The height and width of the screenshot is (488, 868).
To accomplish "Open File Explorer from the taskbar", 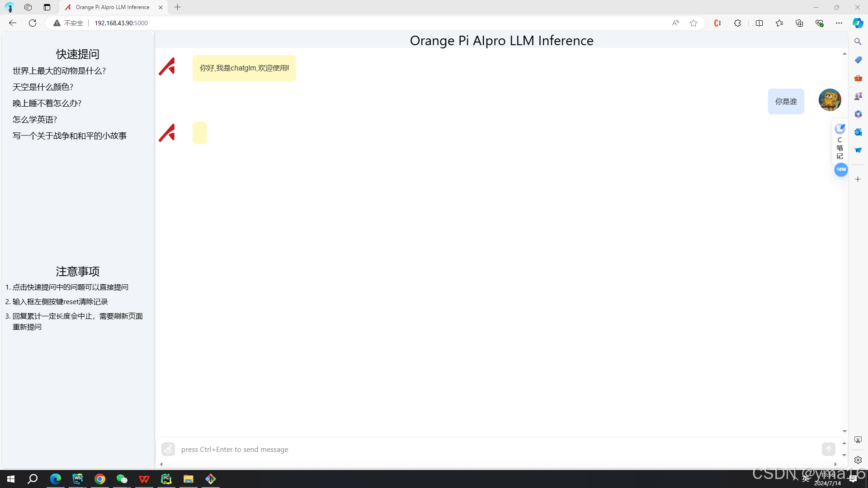I will point(188,479).
